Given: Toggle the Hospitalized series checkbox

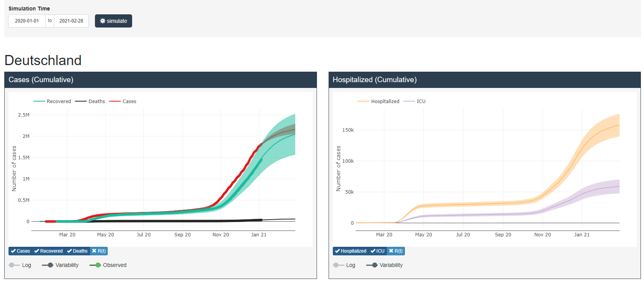Looking at the screenshot, I should (351, 251).
